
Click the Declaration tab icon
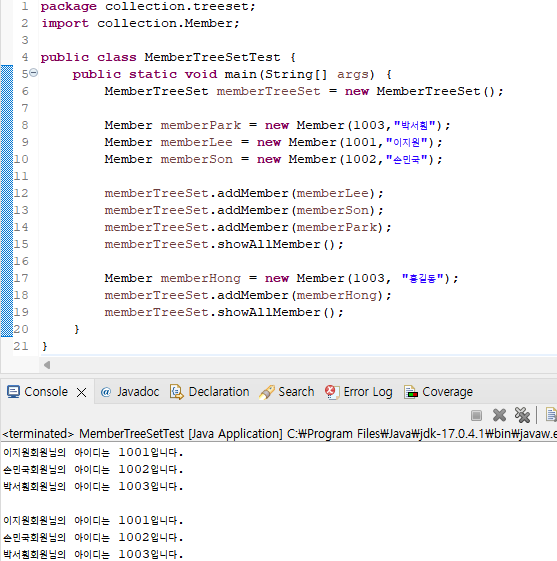pyautogui.click(x=176, y=392)
